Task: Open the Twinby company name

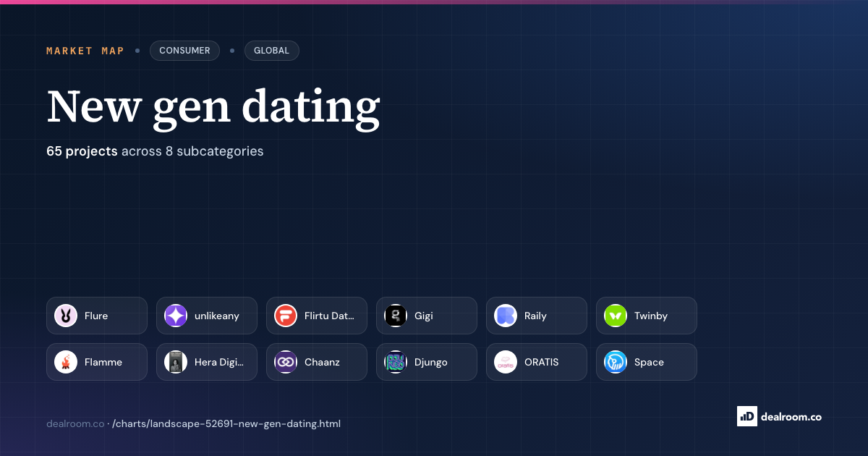Action: tap(651, 316)
